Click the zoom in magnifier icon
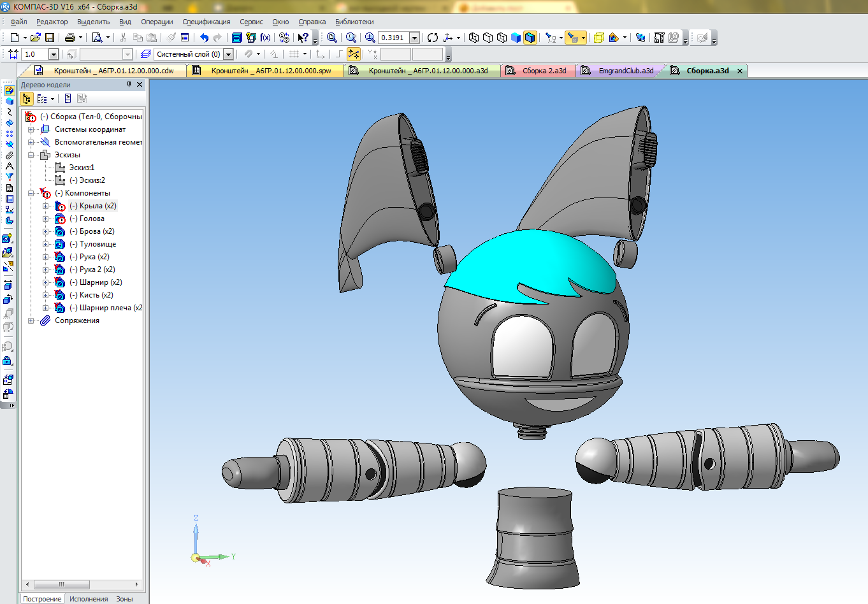The height and width of the screenshot is (604, 868). 370,38
